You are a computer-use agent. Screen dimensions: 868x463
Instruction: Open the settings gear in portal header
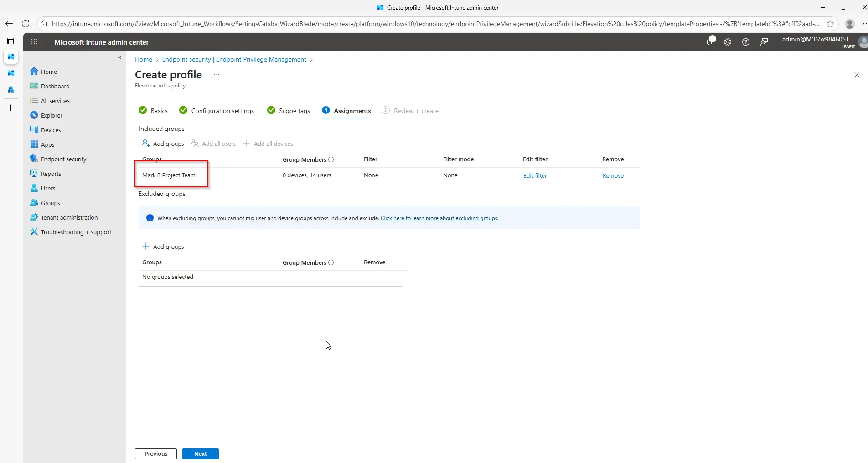pyautogui.click(x=728, y=42)
